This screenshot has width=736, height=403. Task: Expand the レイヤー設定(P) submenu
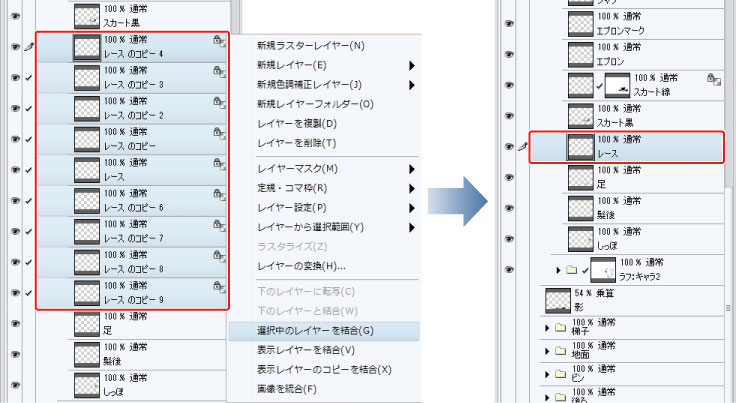(x=412, y=208)
